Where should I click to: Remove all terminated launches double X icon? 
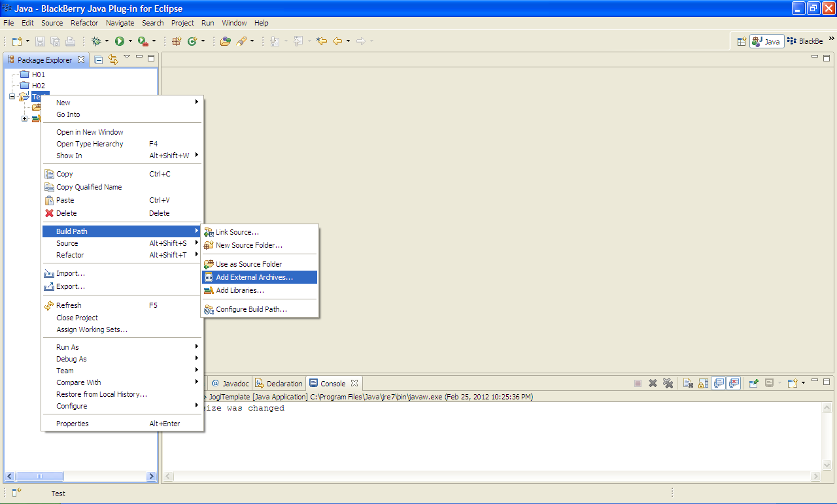668,383
